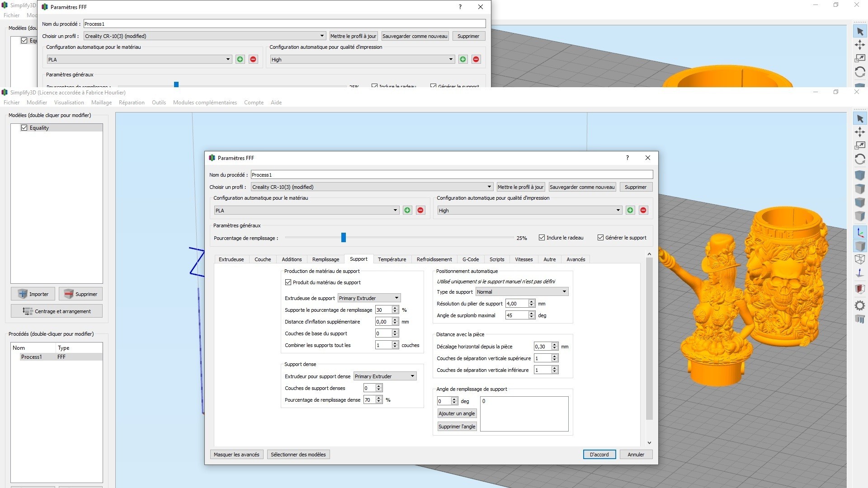Viewport: 868px width, 488px height.
Task: Click the Pourcentage de remplissage slider handle
Action: coord(344,238)
